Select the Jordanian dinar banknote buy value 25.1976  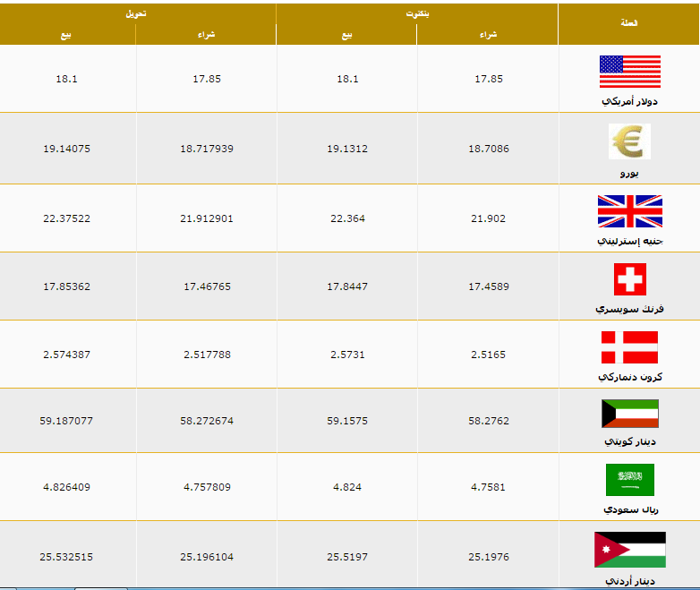point(489,557)
